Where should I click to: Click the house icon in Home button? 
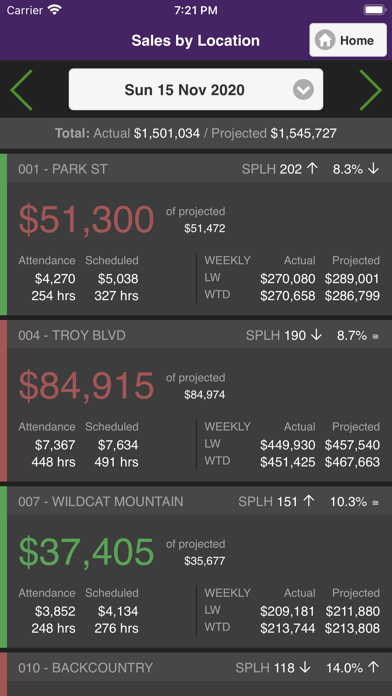pyautogui.click(x=325, y=40)
